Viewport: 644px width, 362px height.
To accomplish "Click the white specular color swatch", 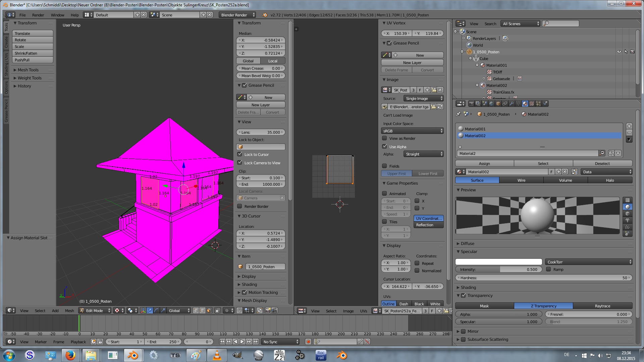I will [x=498, y=262].
